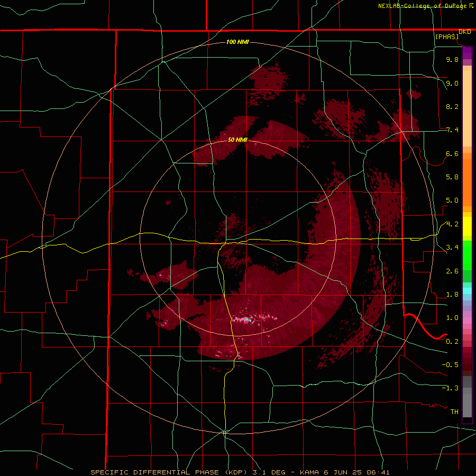
Task: Click the NEXLAB-College of DuPage label
Action: pyautogui.click(x=422, y=6)
